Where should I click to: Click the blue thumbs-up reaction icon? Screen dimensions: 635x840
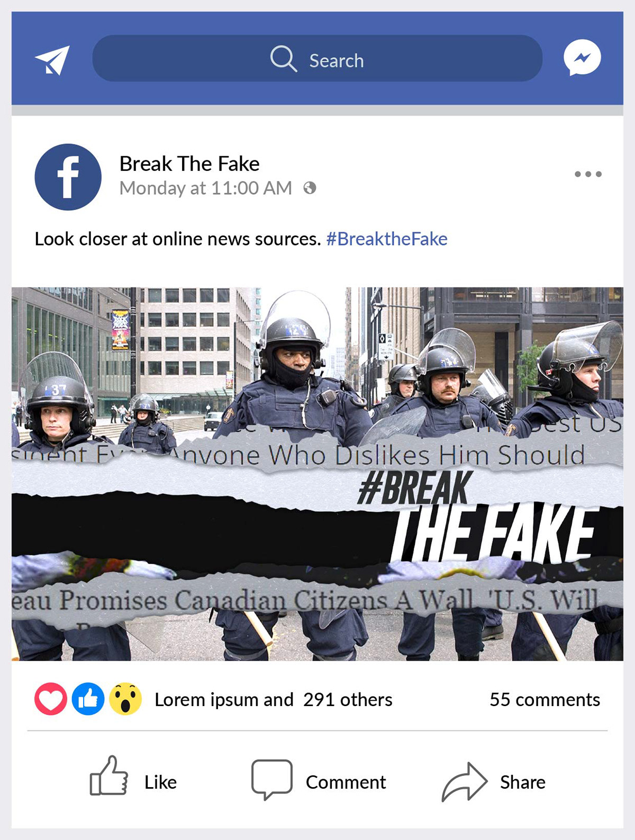[x=88, y=699]
